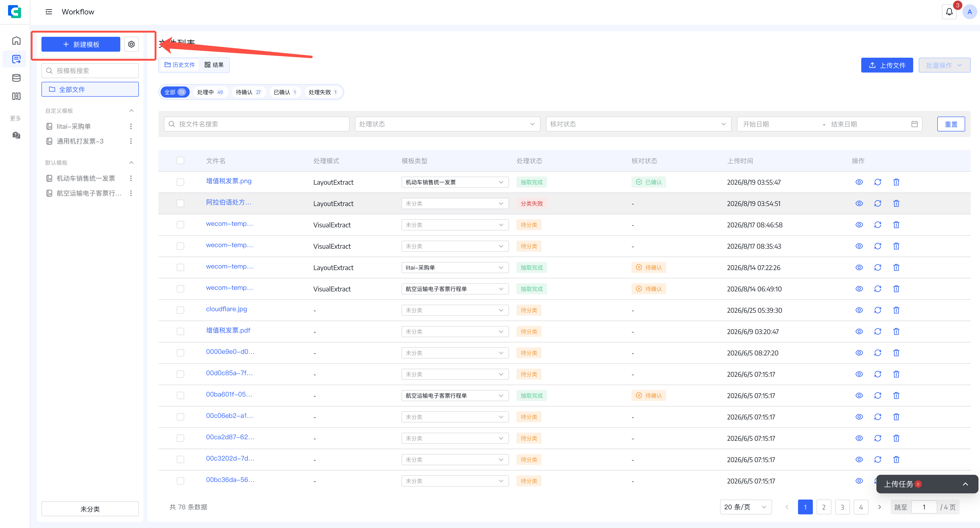Screen dimensions: 980x528
Task: Open template dropdown for 阿拉伯语处方 row
Action: (x=455, y=204)
